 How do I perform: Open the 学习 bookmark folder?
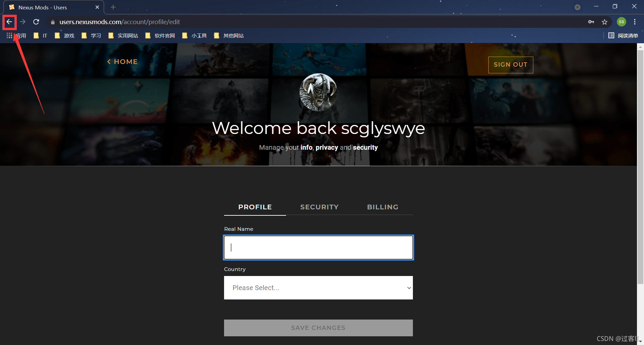(91, 36)
